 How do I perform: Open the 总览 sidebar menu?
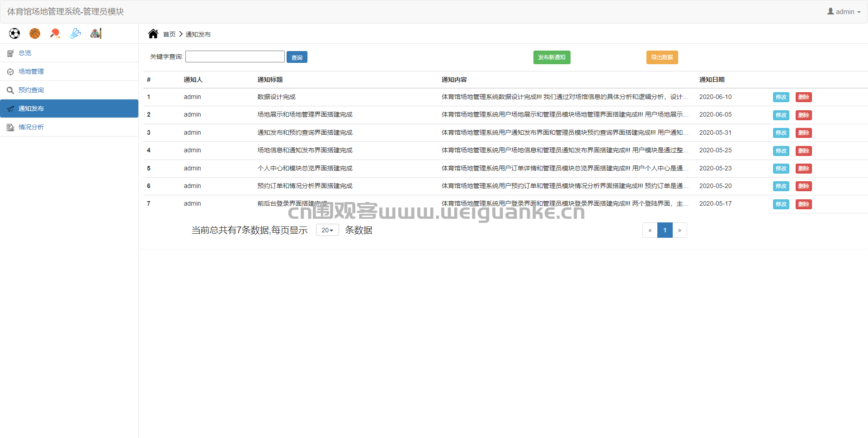(69, 53)
